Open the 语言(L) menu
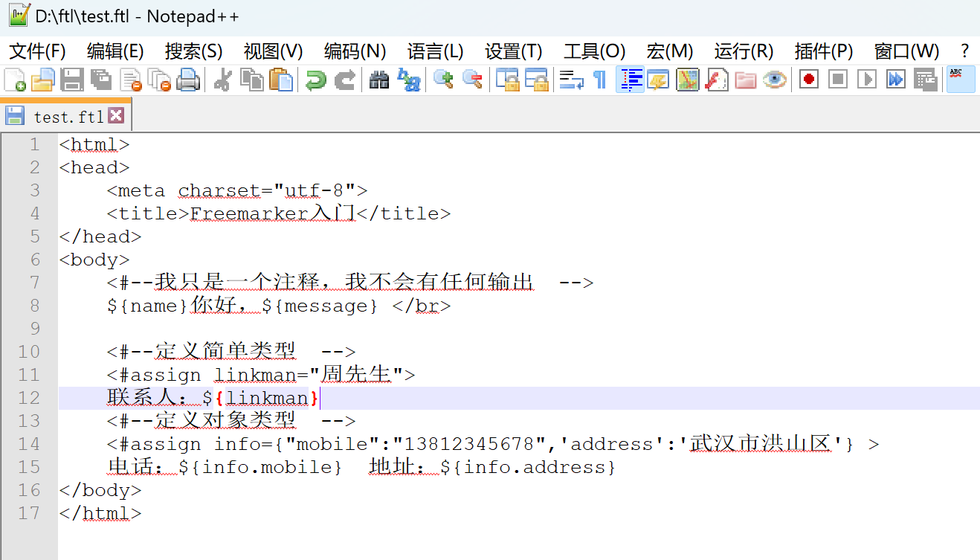 (435, 51)
